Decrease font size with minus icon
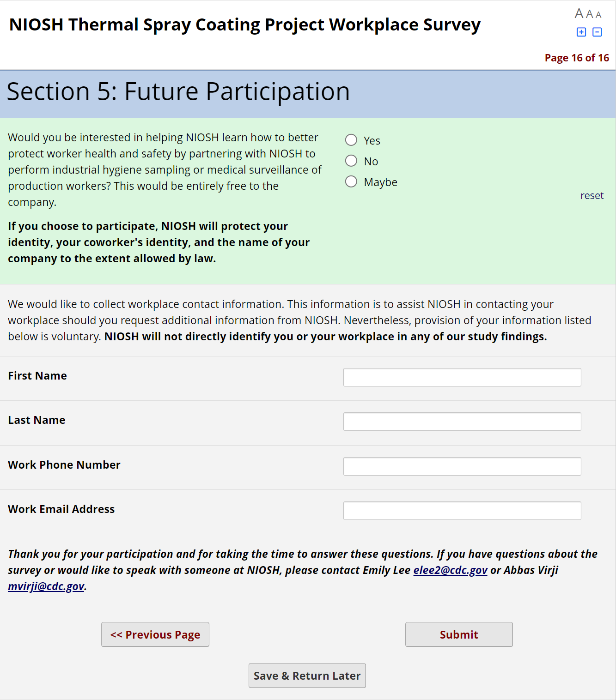The image size is (616, 700). 597,32
